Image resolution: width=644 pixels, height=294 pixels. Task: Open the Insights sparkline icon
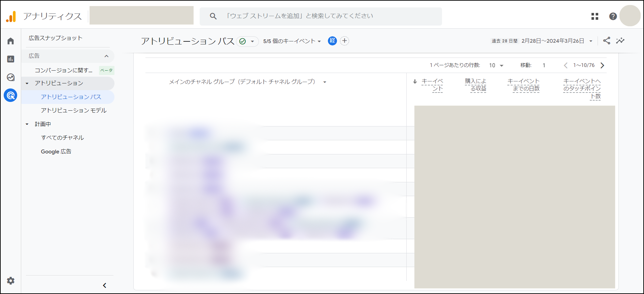pyautogui.click(x=620, y=41)
